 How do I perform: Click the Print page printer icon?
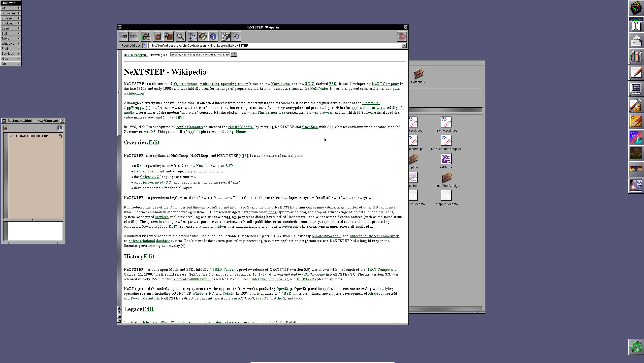(x=226, y=37)
